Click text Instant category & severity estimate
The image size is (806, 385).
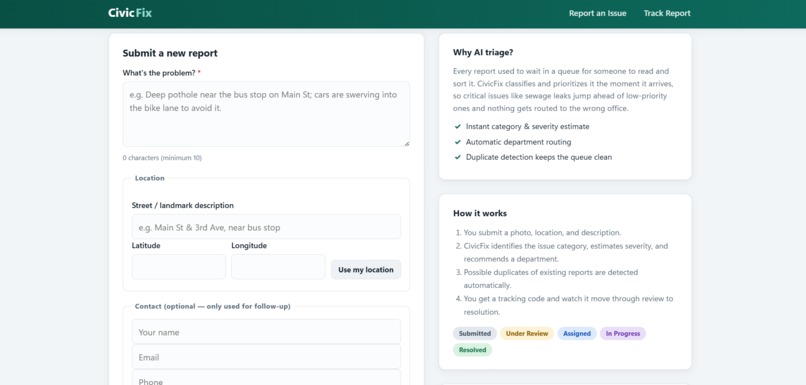[x=527, y=126]
